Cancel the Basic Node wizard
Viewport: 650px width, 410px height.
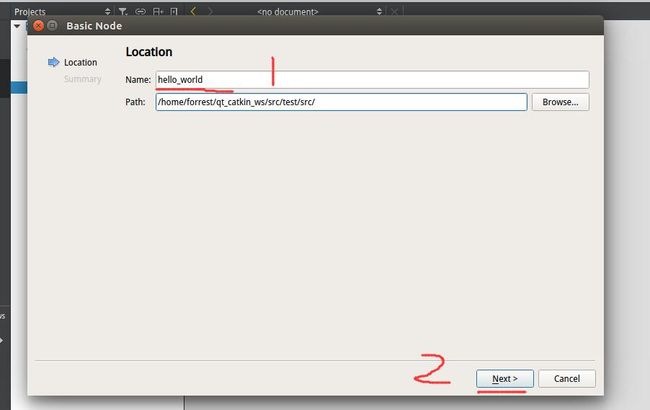567,379
